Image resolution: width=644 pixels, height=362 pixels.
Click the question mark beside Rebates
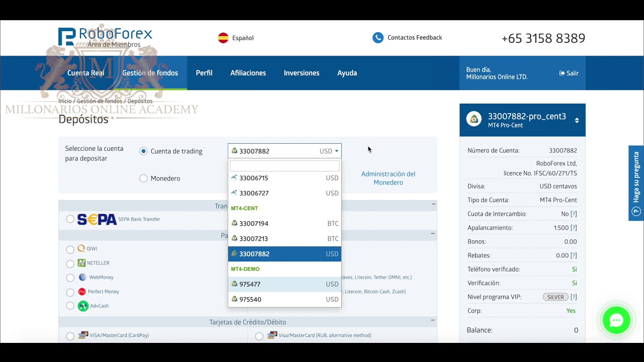click(x=574, y=255)
